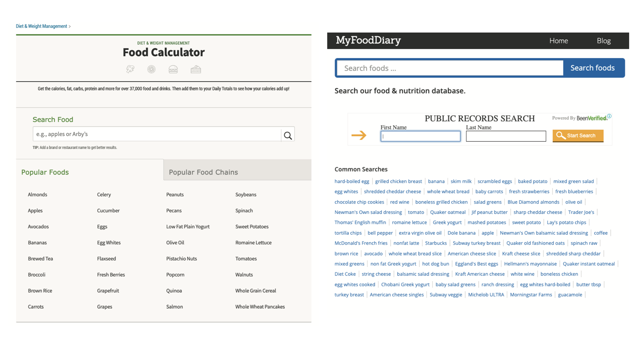The image size is (644, 347).
Task: Open the hard-boiled egg common search
Action: coord(352,181)
